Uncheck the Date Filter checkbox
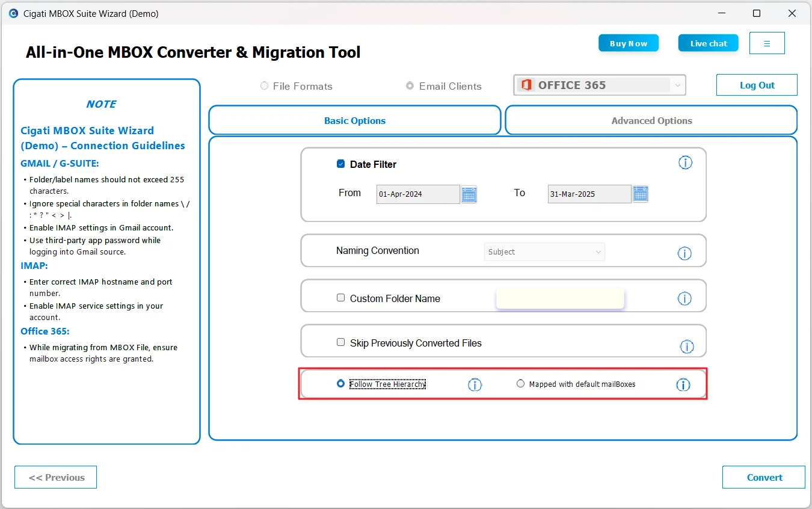 (x=341, y=164)
